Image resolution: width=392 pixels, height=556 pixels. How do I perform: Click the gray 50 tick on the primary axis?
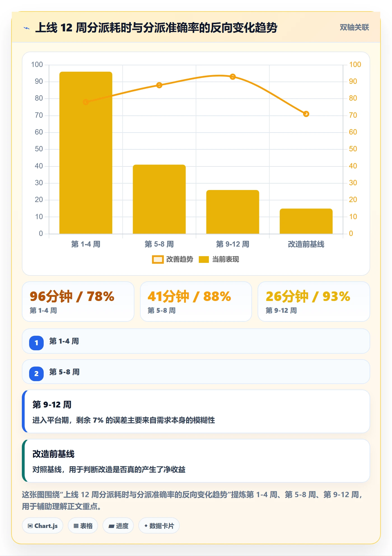pos(39,149)
